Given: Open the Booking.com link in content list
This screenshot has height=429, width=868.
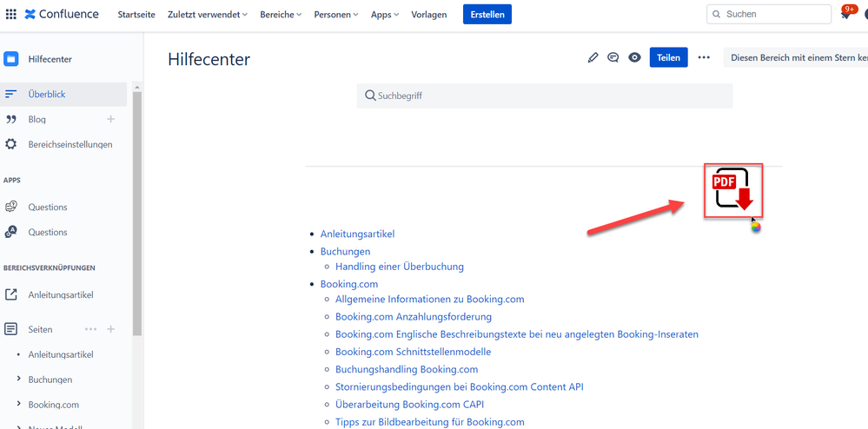Looking at the screenshot, I should (x=349, y=284).
